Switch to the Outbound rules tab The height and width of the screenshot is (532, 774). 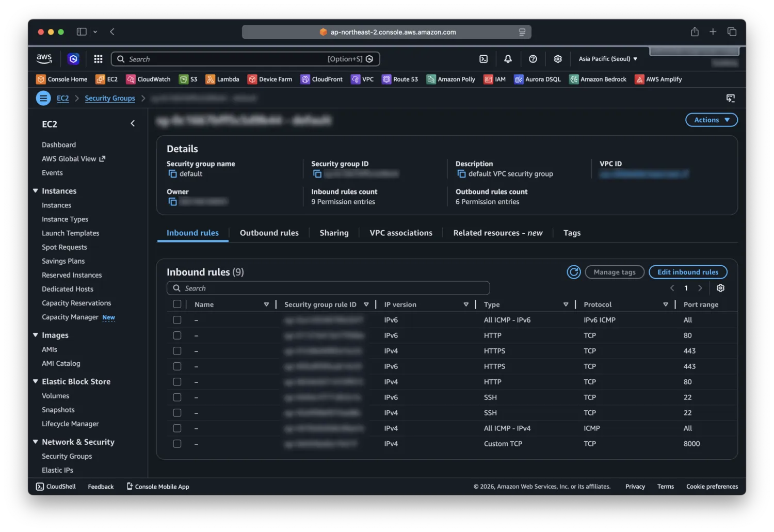pyautogui.click(x=269, y=233)
